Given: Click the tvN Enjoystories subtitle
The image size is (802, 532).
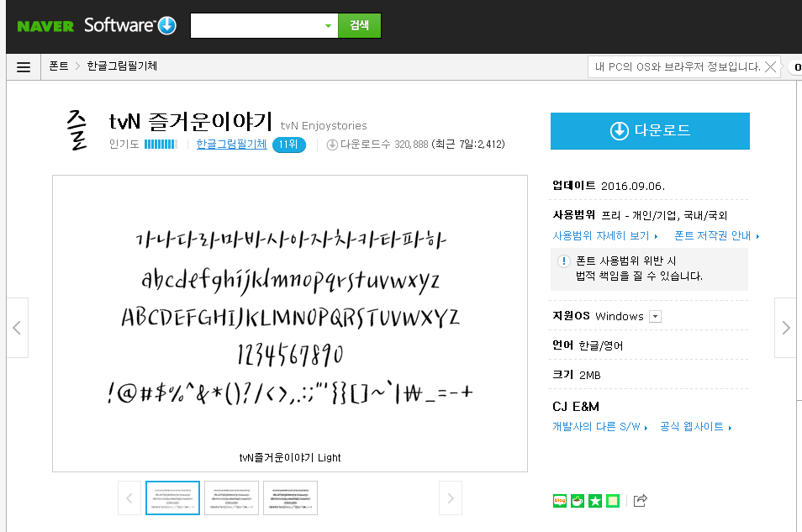Looking at the screenshot, I should click(324, 126).
